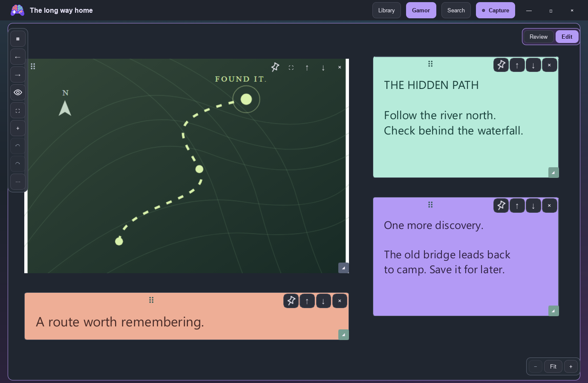Image resolution: width=588 pixels, height=383 pixels.
Task: Click the fullscreen frame icon in the left toolbar
Action: tap(18, 110)
